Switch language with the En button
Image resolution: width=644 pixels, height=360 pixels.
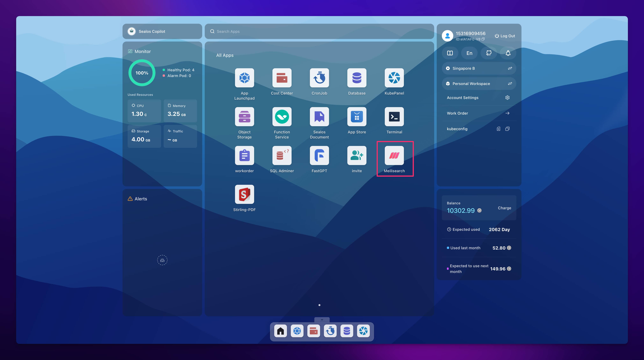(x=469, y=53)
